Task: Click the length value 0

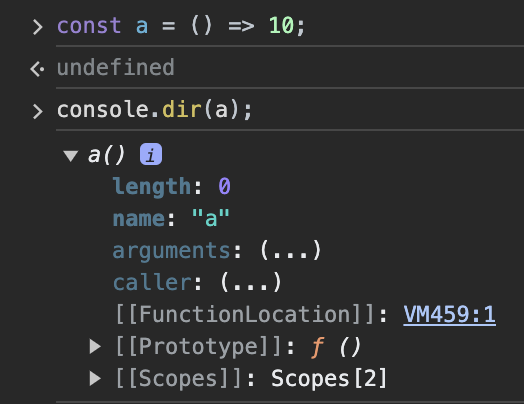Action: click(x=225, y=186)
